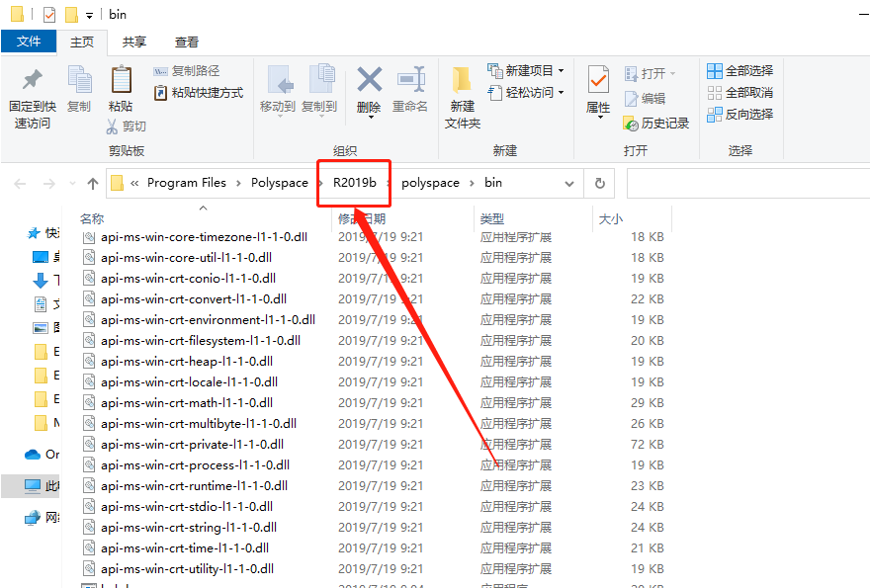Select api-ms-win-crt-heap-l1-1-0.dll
The height and width of the screenshot is (588, 870).
pyautogui.click(x=187, y=361)
